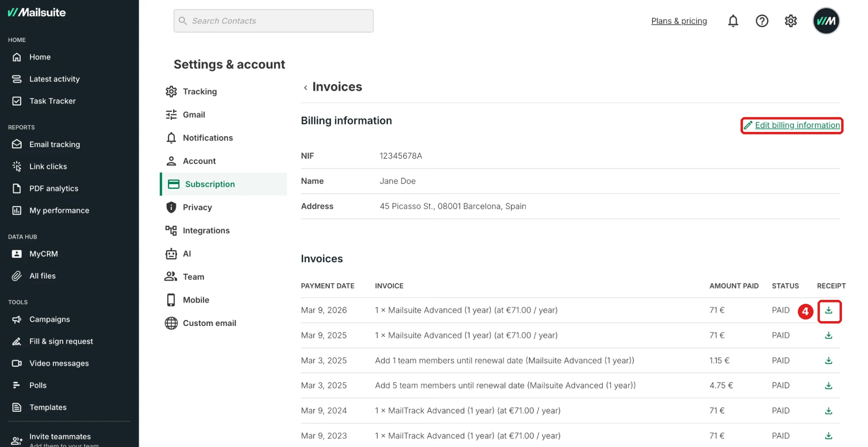Open Polls tool
Screen dimensions: 868x447
coord(29,385)
